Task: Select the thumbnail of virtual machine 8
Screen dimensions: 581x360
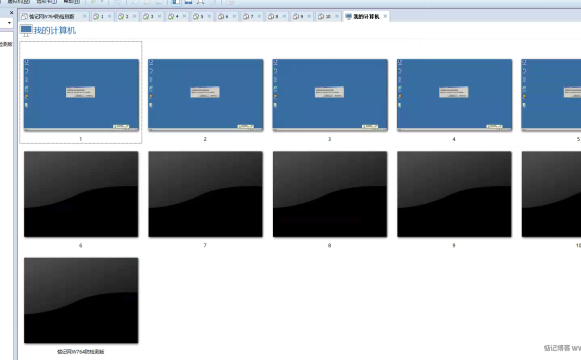Action: (330, 194)
